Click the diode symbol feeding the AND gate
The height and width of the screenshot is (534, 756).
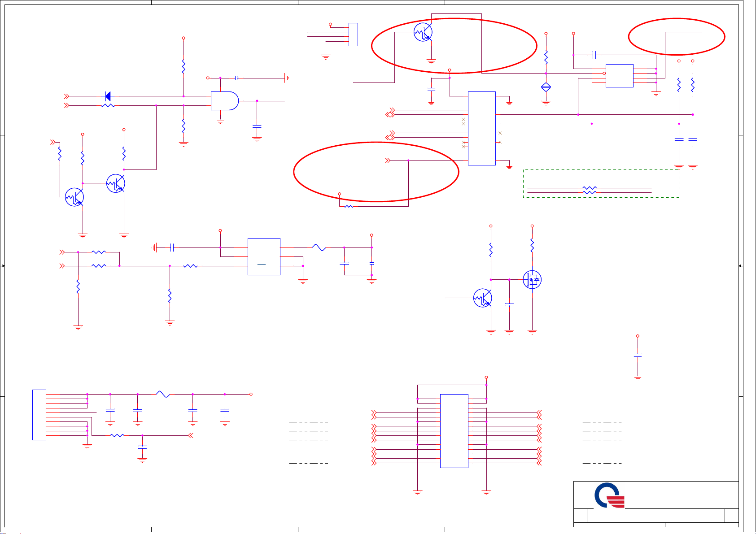tap(108, 96)
